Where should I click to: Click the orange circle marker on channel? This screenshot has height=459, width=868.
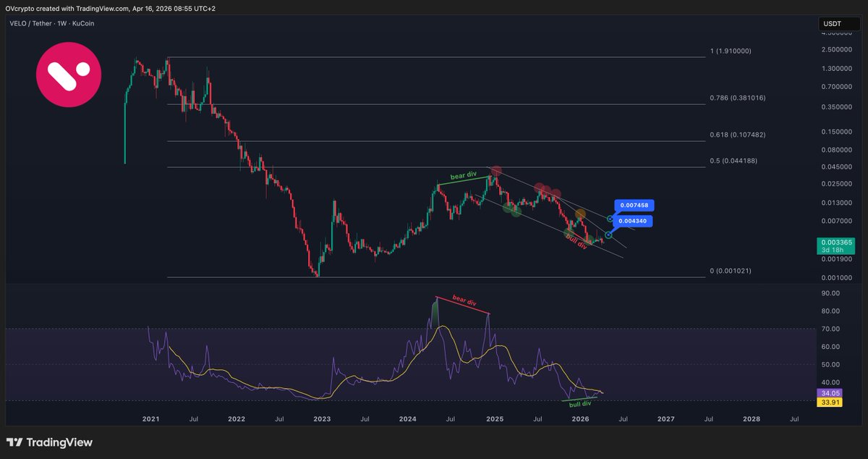pyautogui.click(x=580, y=214)
